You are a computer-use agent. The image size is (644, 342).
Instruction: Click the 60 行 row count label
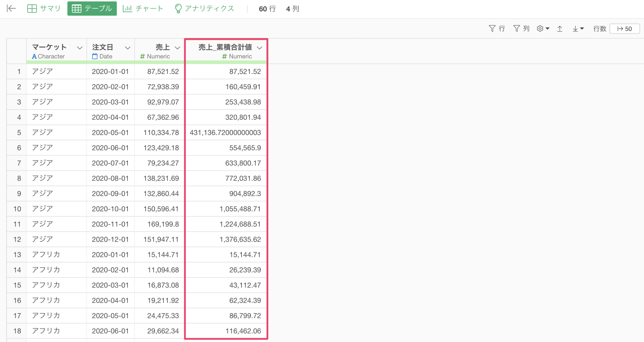click(267, 9)
